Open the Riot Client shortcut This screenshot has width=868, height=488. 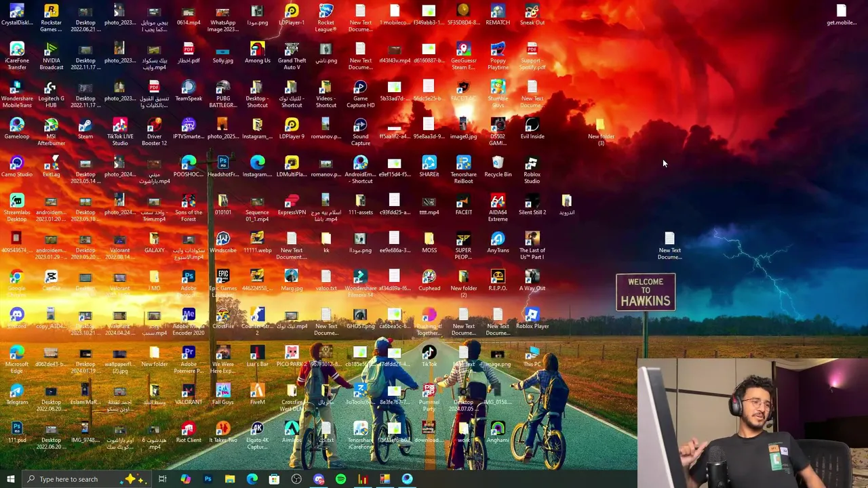point(189,432)
